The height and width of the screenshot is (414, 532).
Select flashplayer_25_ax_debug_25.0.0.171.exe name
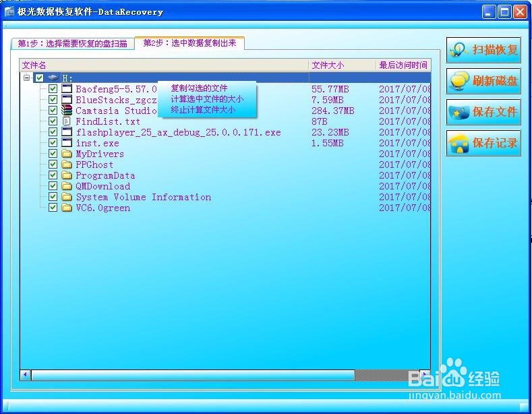(178, 132)
